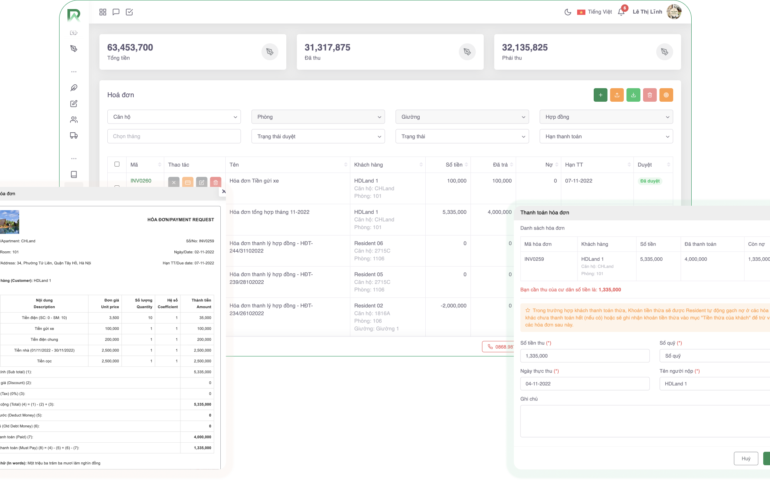Viewport: 770px width, 480px height.
Task: Open invoice link INV0260
Action: (x=141, y=181)
